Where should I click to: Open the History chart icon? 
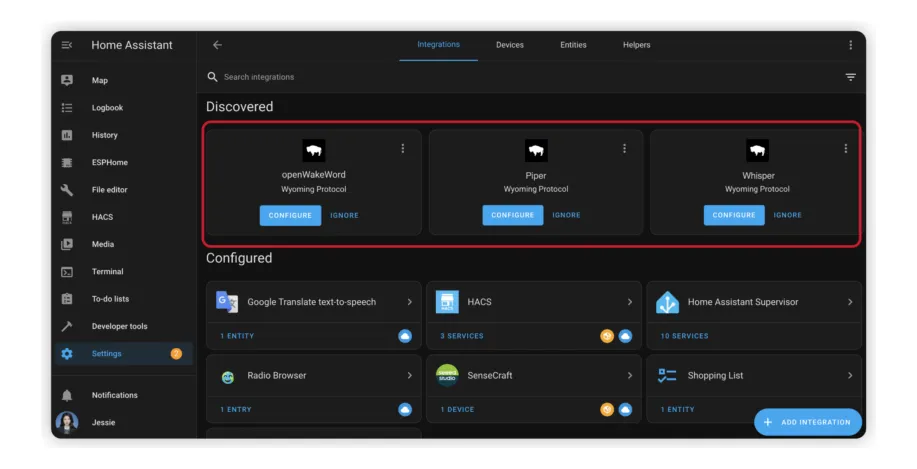click(x=67, y=135)
